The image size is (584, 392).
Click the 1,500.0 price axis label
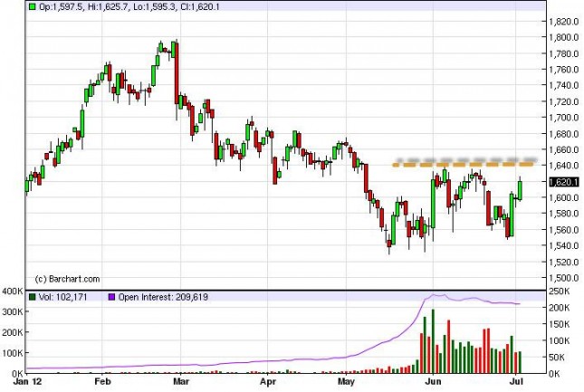pyautogui.click(x=564, y=278)
